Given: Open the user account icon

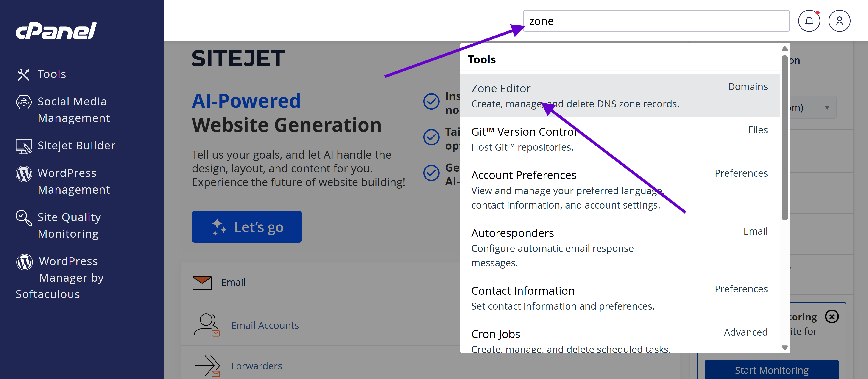Looking at the screenshot, I should (839, 21).
